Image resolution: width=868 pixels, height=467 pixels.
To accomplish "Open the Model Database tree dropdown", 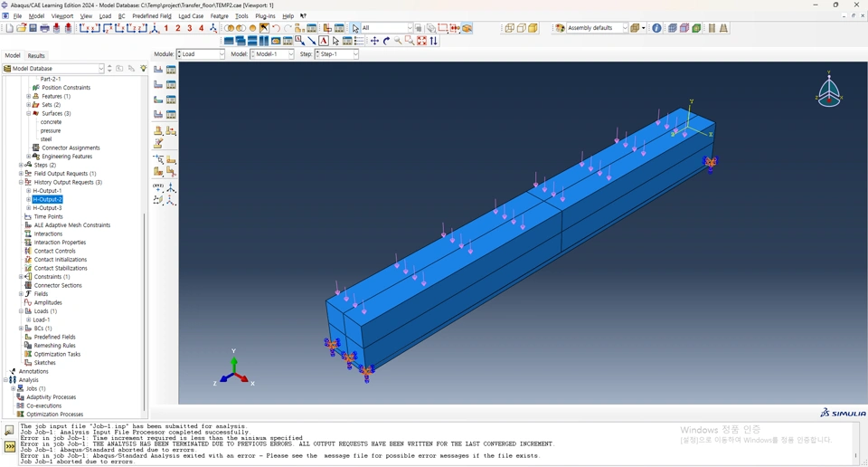I will tap(53, 69).
